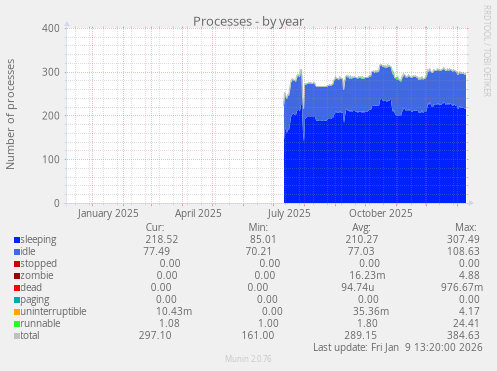Click idle average value 77.03
This screenshot has height=371, width=497.
[x=361, y=251]
